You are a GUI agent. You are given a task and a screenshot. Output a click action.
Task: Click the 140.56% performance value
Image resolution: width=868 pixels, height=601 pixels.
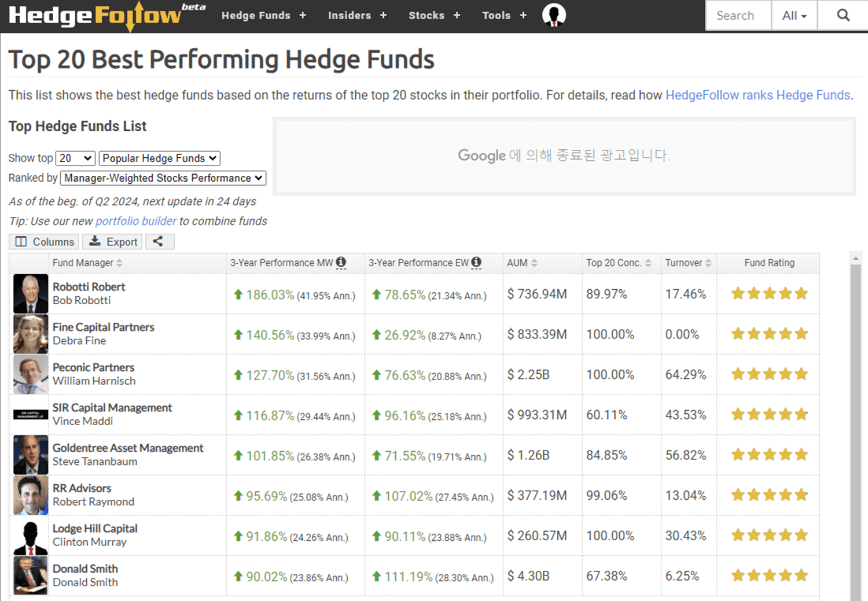(x=270, y=335)
